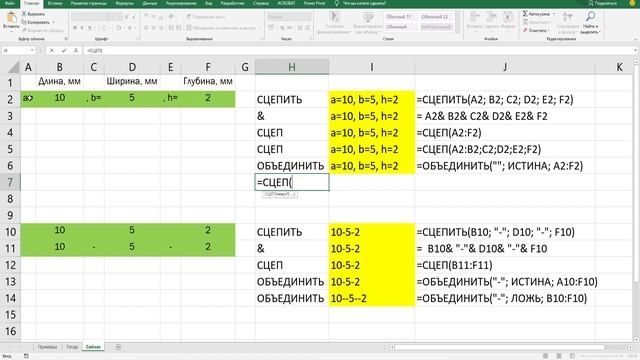Click the font color A icon

click(x=129, y=28)
